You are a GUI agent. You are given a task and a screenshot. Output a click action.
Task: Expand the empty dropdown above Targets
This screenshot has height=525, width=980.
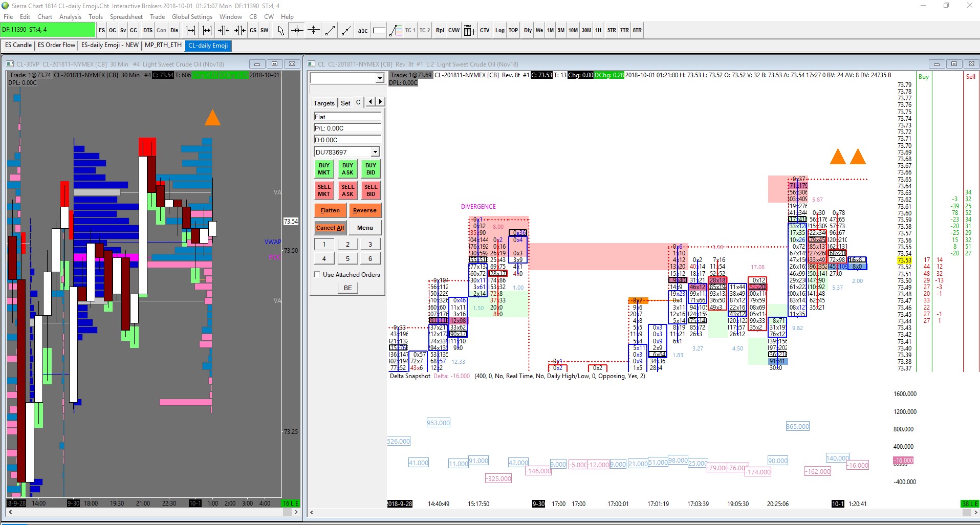pos(380,78)
